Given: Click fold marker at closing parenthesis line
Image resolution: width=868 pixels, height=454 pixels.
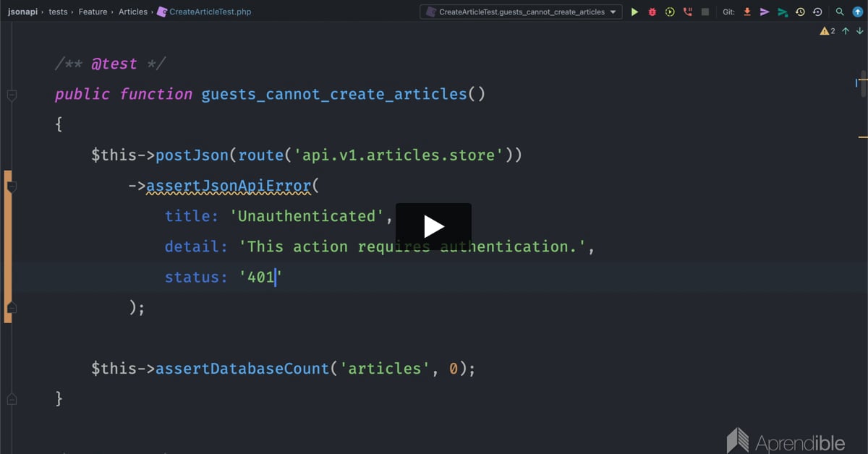Looking at the screenshot, I should click(12, 308).
